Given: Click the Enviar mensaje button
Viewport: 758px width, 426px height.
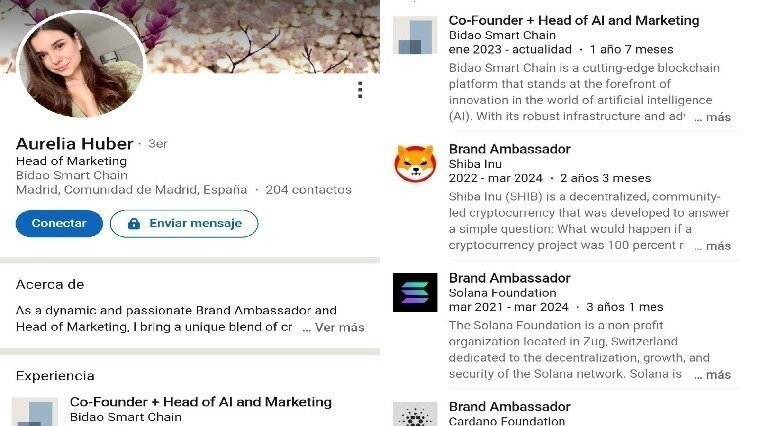Looking at the screenshot, I should click(x=183, y=224).
